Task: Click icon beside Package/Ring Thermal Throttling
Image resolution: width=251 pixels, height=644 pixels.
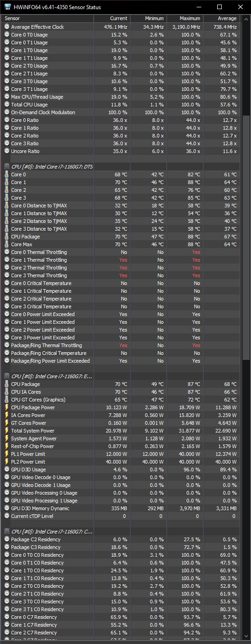Action: [6, 345]
